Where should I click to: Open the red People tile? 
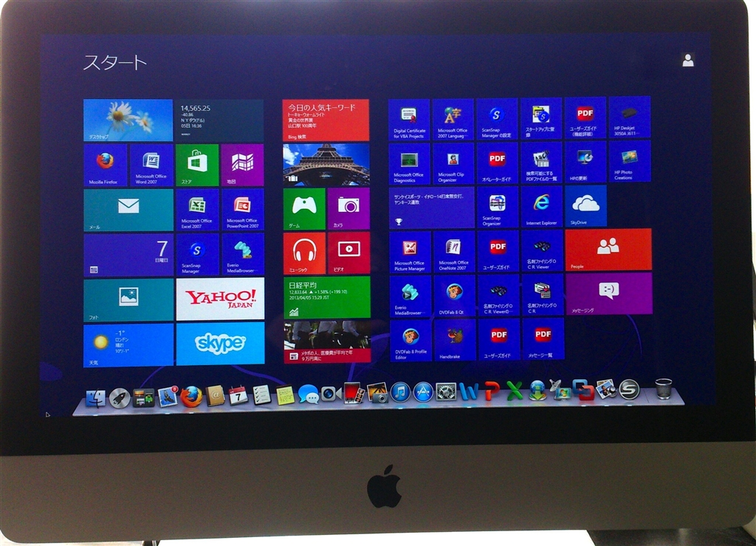pos(608,250)
